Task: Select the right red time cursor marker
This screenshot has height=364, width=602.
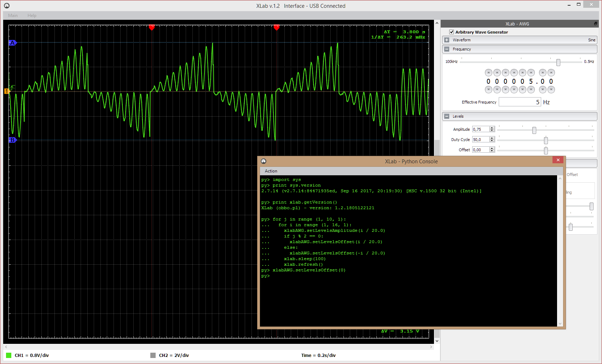Action: [277, 27]
